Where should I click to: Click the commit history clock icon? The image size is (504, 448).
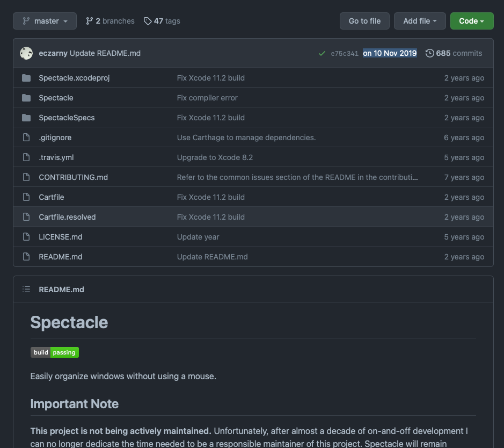tap(430, 53)
